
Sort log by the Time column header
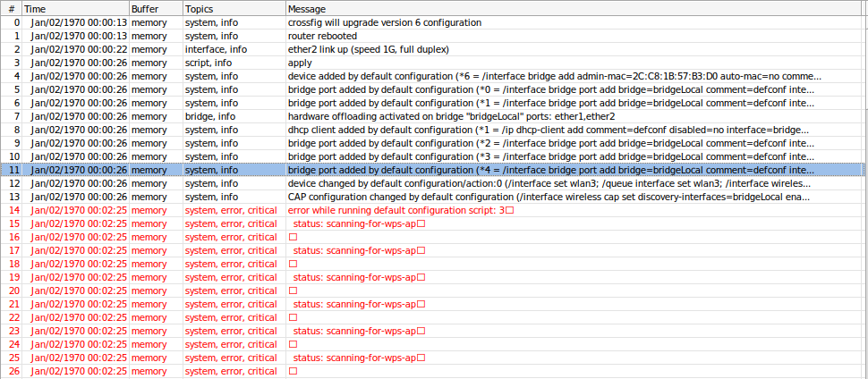click(75, 10)
